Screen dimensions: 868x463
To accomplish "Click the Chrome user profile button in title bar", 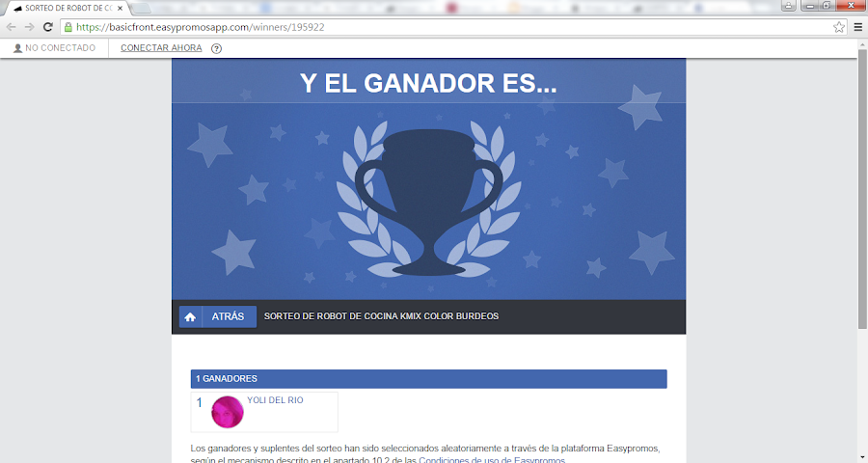I will click(x=788, y=6).
